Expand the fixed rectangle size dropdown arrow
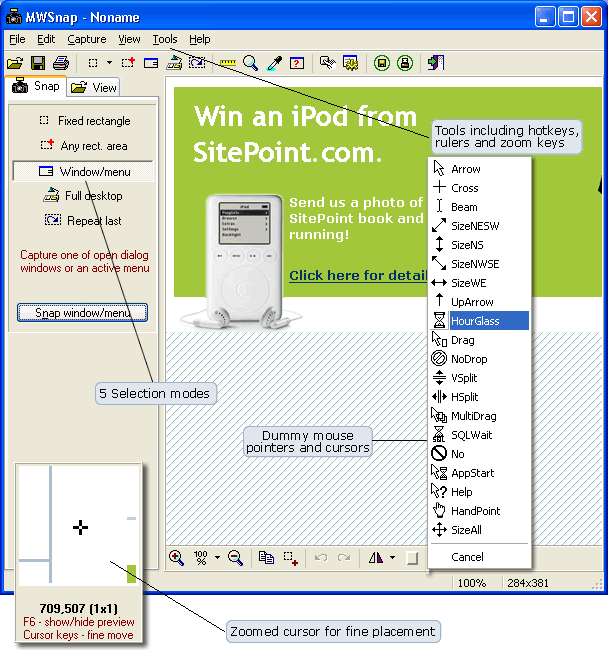 point(108,63)
